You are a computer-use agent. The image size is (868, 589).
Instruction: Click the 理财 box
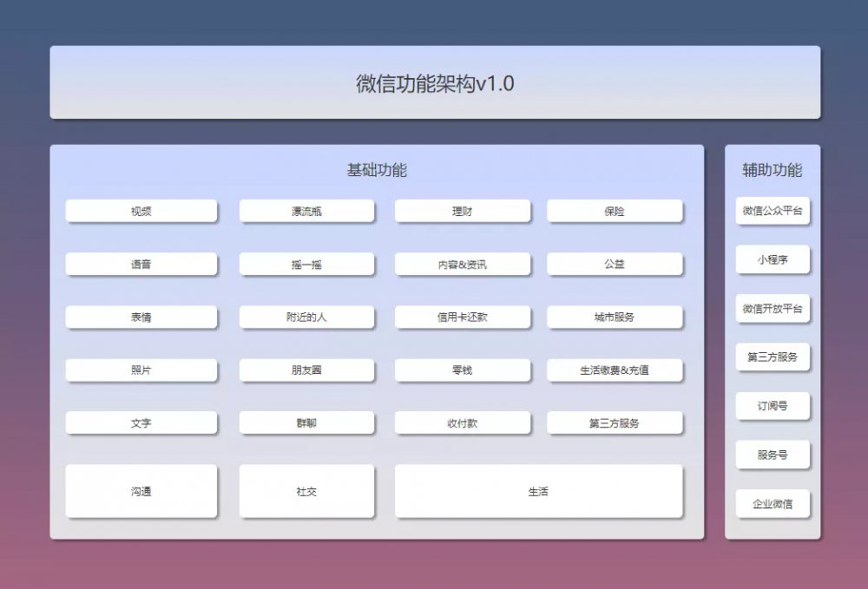click(x=462, y=211)
